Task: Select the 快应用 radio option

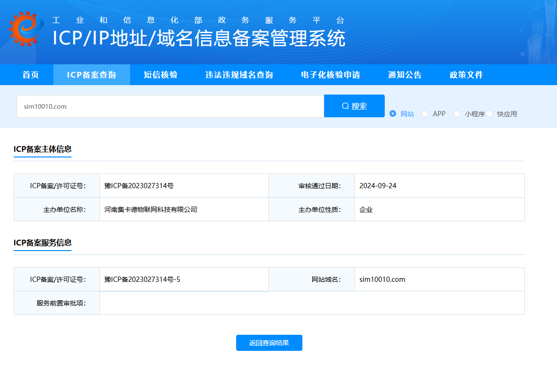Action: [489, 113]
